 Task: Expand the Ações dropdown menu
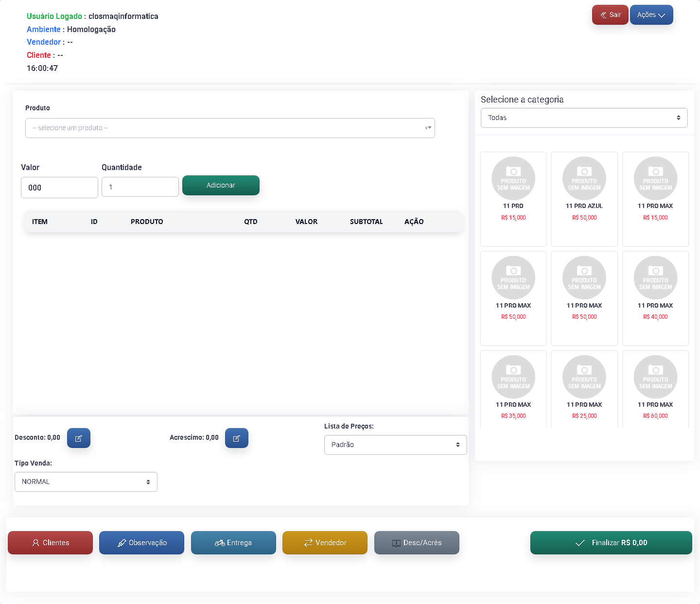pyautogui.click(x=651, y=15)
